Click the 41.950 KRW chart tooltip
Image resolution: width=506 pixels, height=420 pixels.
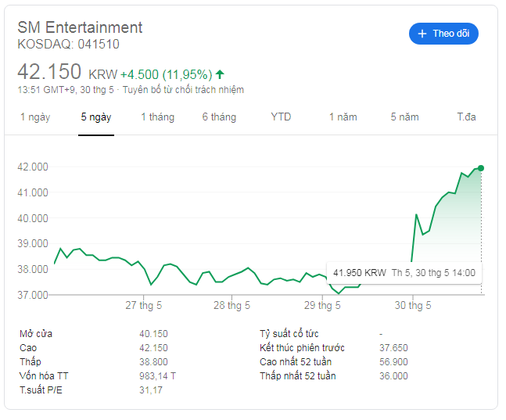[x=404, y=273]
